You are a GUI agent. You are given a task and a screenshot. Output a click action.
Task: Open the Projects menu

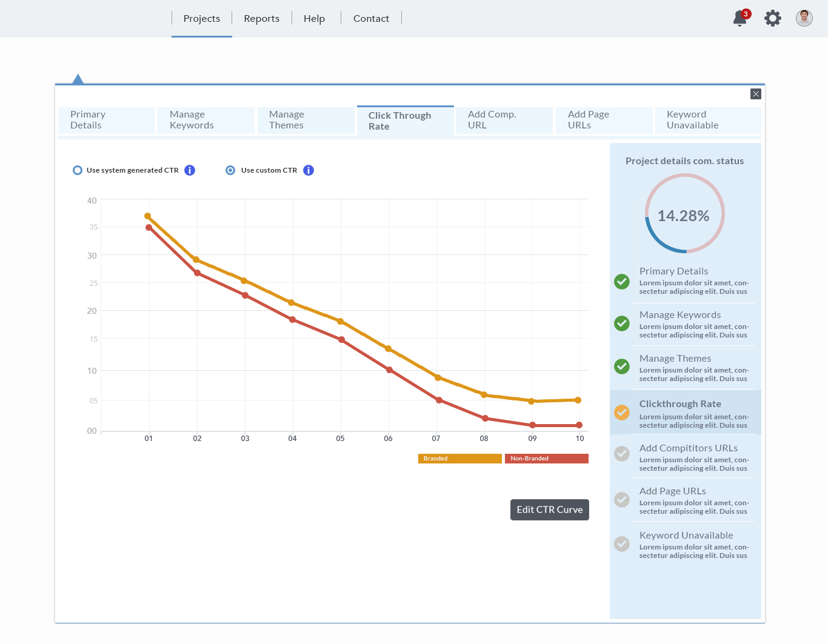click(x=202, y=19)
